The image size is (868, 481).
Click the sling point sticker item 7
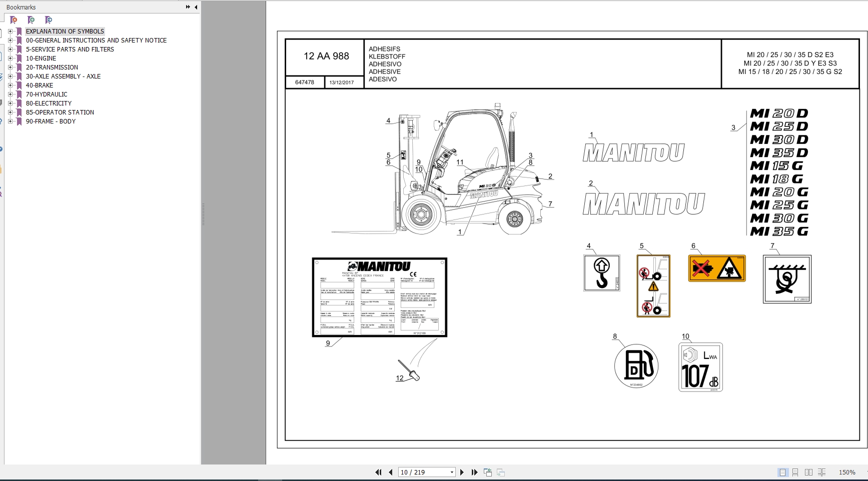point(787,279)
